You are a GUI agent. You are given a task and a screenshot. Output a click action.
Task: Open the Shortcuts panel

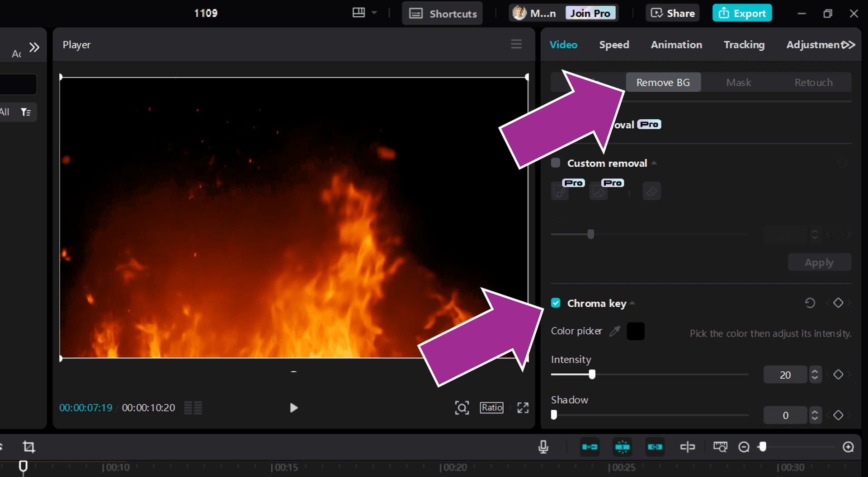442,14
